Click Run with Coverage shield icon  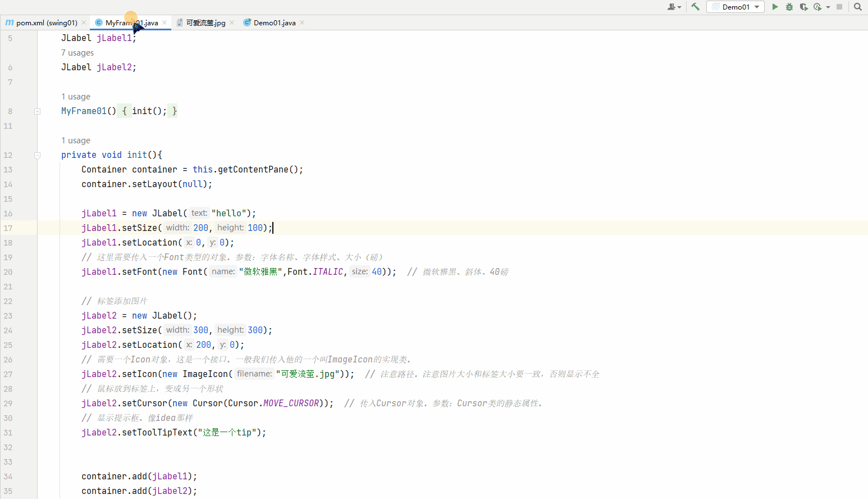click(x=803, y=7)
